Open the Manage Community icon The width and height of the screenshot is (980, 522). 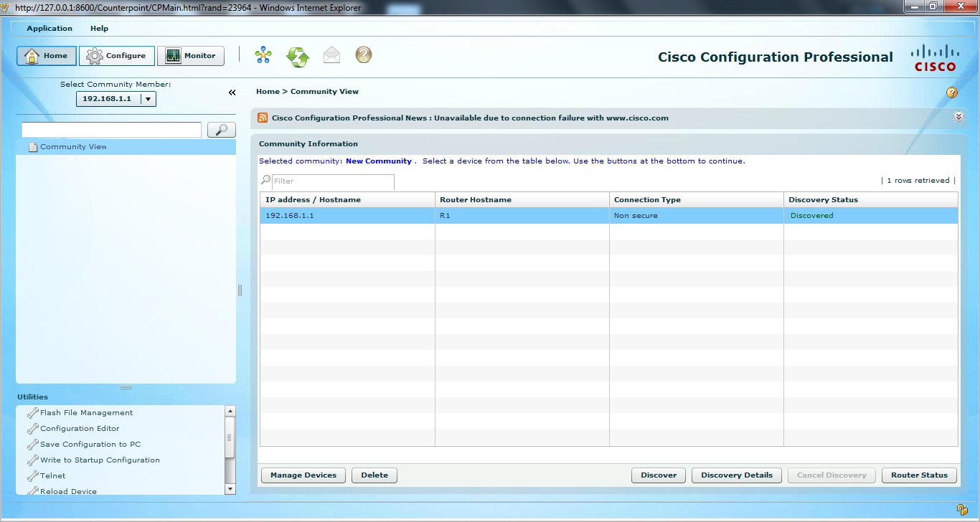pyautogui.click(x=263, y=55)
